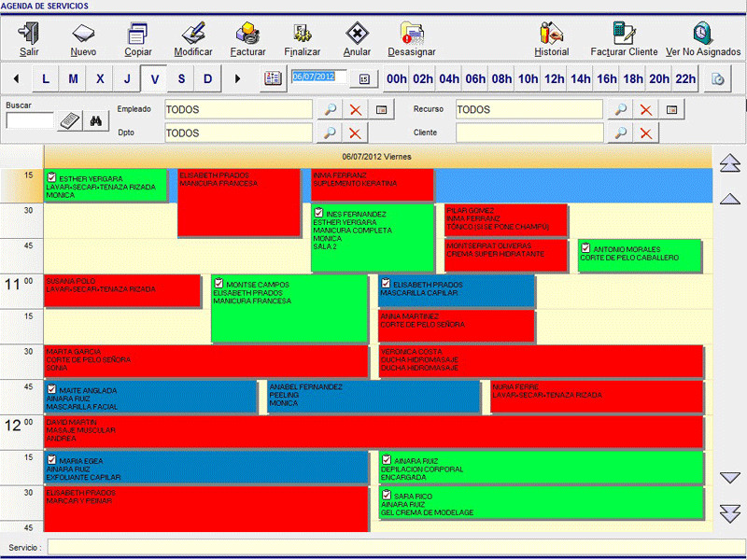
Task: Select the V (Viernes) day tab
Action: point(154,79)
